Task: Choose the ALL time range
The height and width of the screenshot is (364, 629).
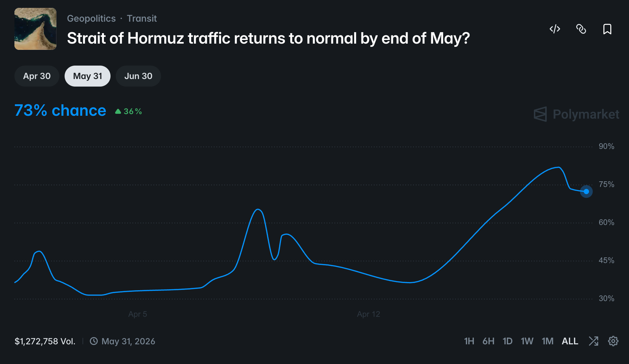Action: pyautogui.click(x=570, y=341)
